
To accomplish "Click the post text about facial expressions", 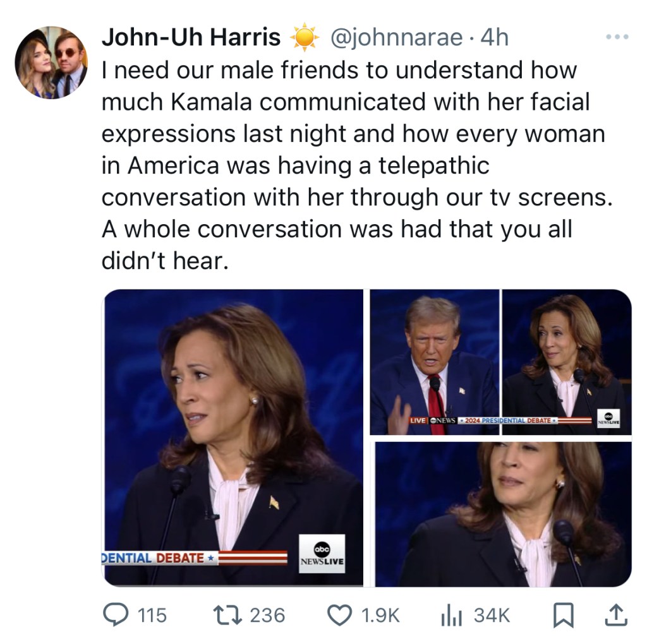I will pos(354,165).
